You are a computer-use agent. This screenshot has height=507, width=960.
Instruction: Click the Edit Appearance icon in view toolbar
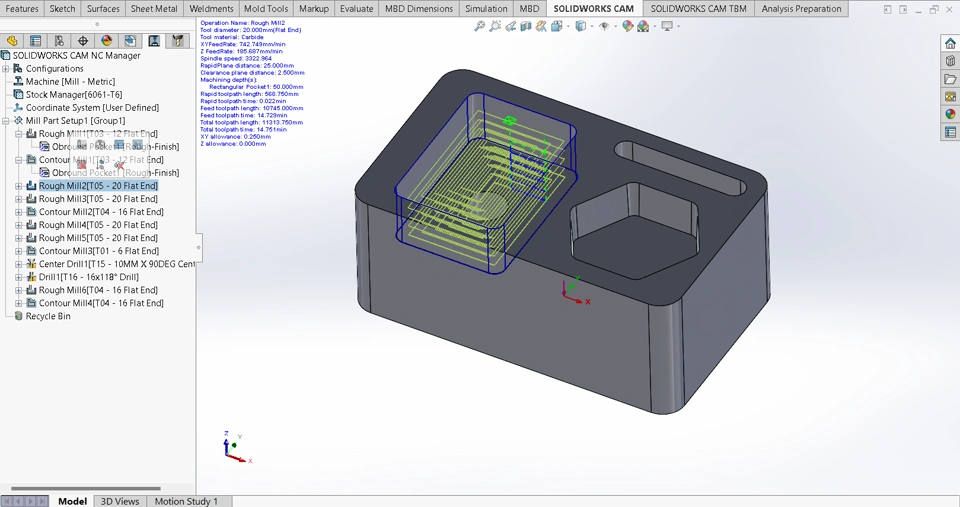(627, 26)
